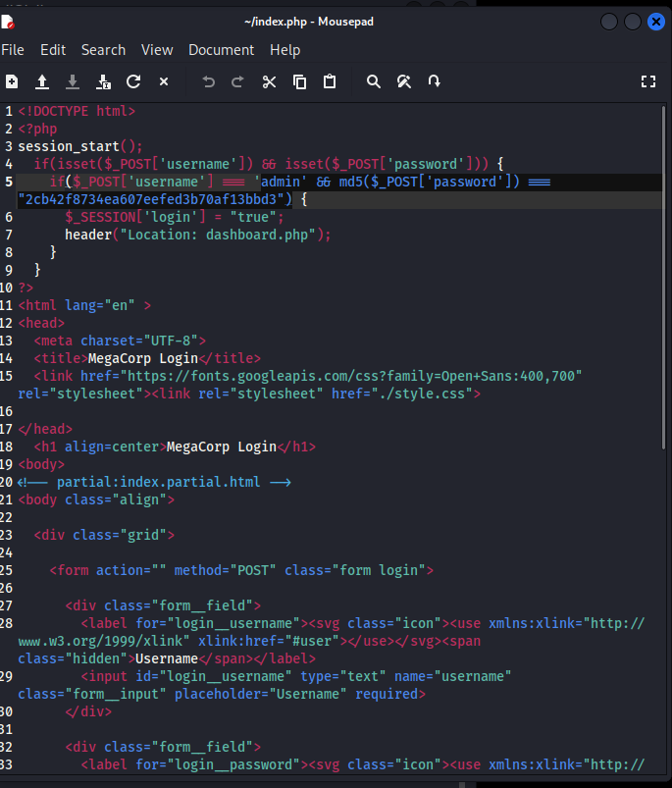Click the md5 hash string "2cb42f8734ea607eefed3b70af13bbd3"
The height and width of the screenshot is (788, 672).
(x=155, y=199)
